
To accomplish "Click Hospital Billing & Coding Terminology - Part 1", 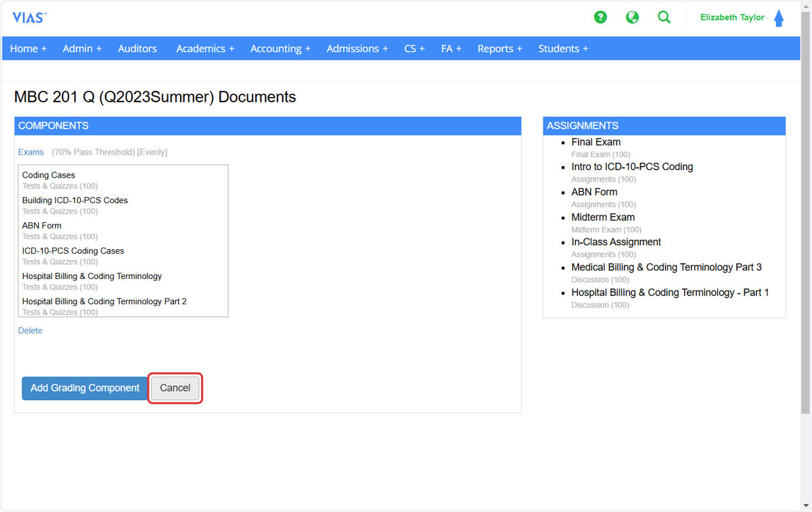I will (670, 293).
